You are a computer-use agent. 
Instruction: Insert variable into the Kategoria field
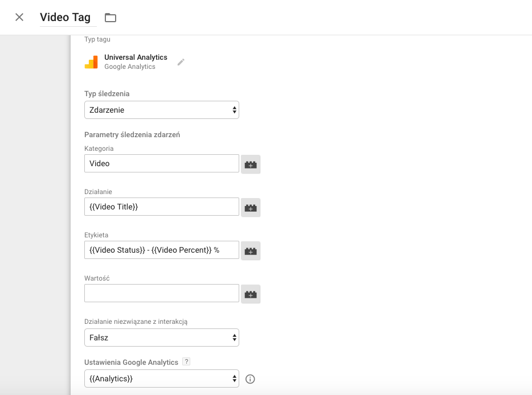click(251, 164)
